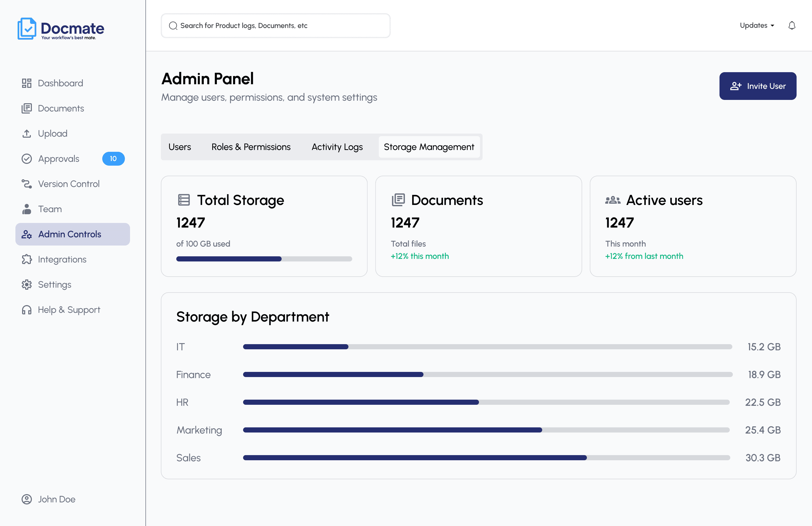Click the Finance storage bar
Image resolution: width=812 pixels, height=526 pixels.
[x=487, y=374]
